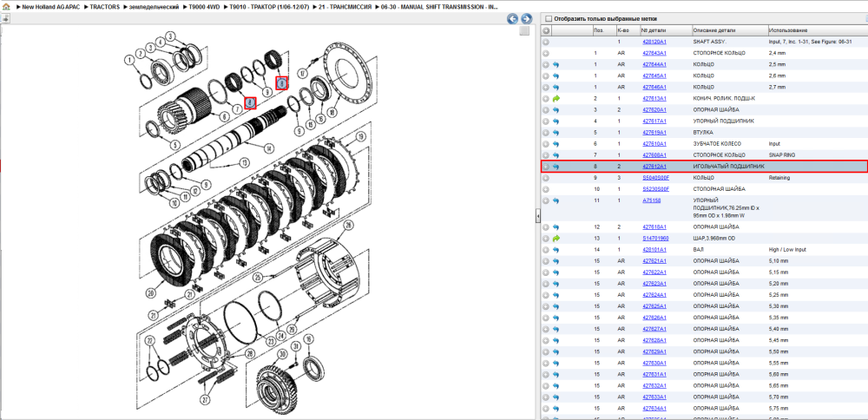Add part 427617A1 using its plus icon

(546, 121)
